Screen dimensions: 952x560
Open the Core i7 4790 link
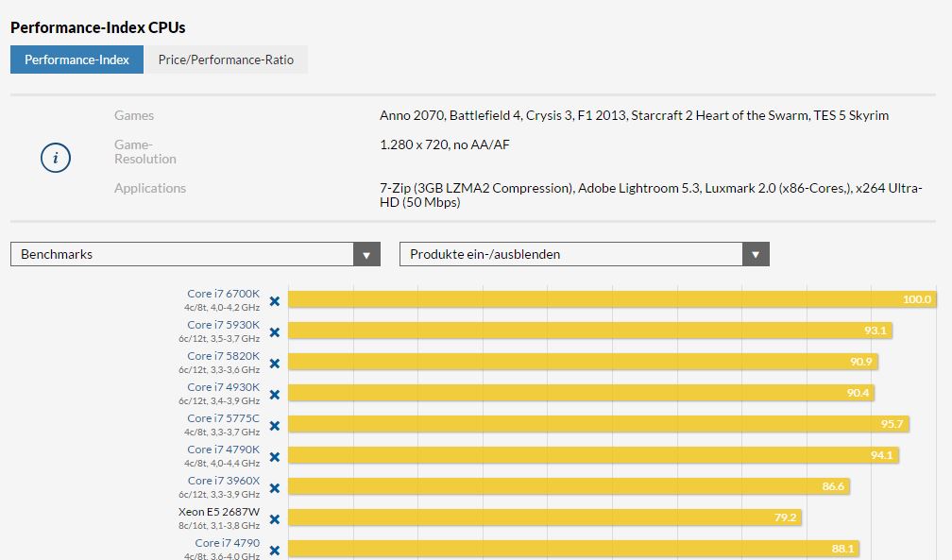click(227, 543)
